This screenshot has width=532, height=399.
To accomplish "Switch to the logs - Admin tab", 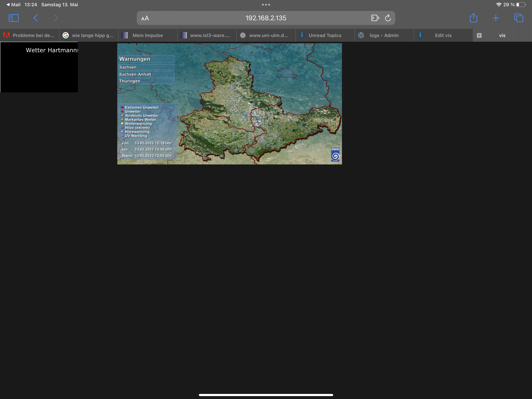I will tap(384, 35).
